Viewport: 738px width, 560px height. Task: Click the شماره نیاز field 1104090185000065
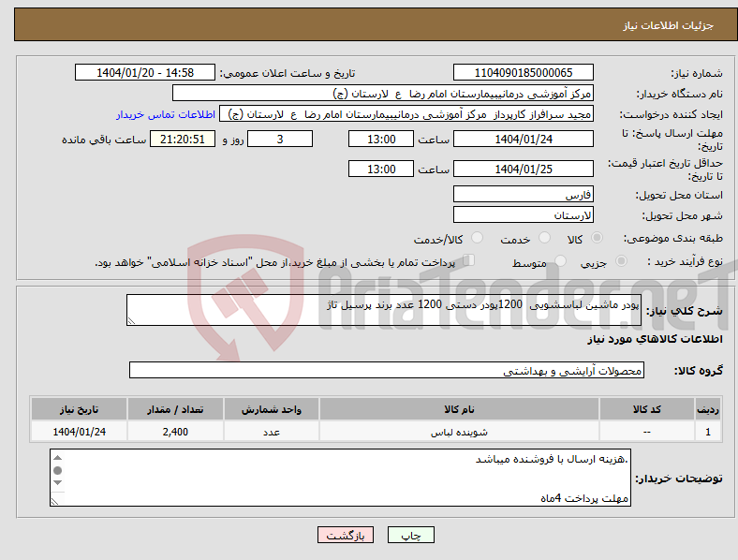tap(524, 72)
